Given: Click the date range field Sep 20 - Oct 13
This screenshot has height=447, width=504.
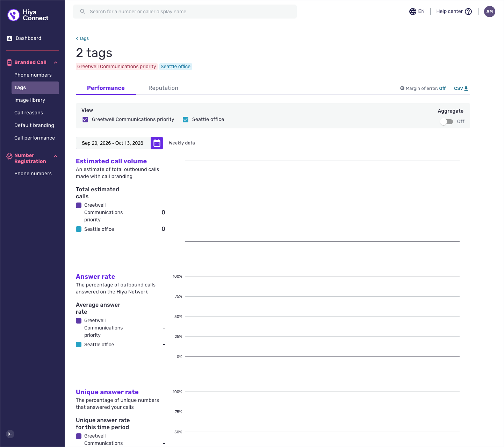Looking at the screenshot, I should point(113,143).
